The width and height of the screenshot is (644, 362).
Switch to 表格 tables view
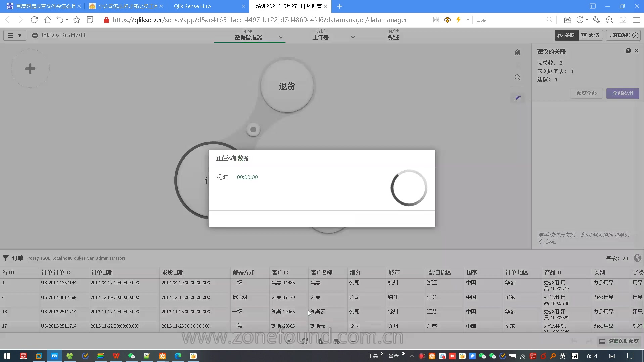pyautogui.click(x=591, y=35)
